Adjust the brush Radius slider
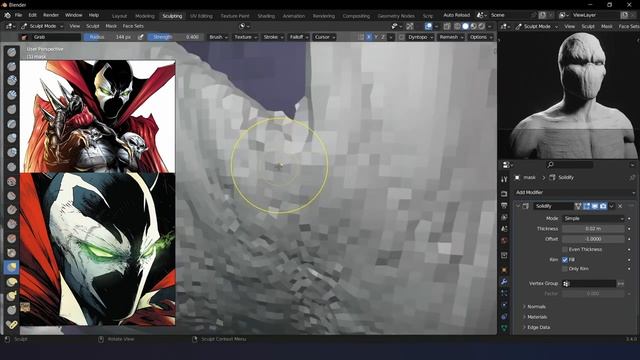640x360 pixels. click(x=109, y=37)
